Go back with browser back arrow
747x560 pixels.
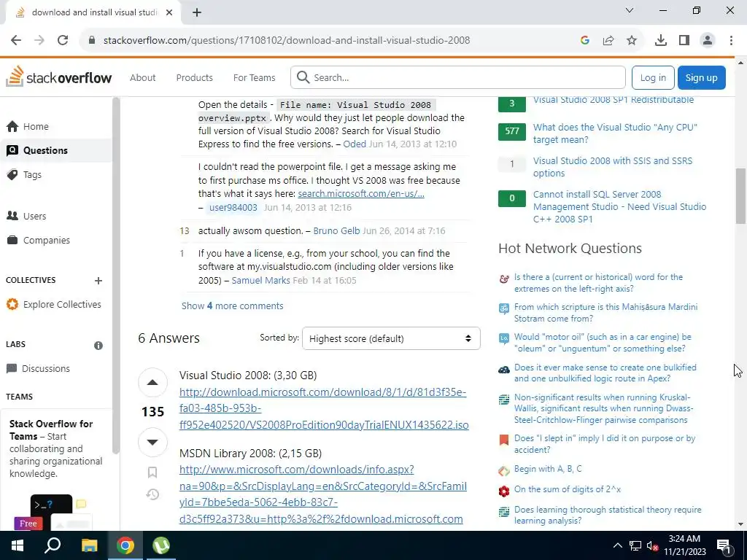(x=16, y=40)
